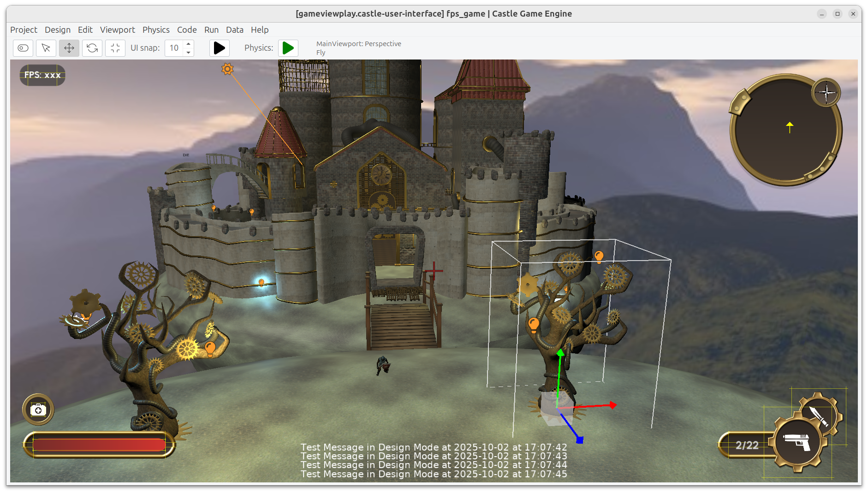Image resolution: width=868 pixels, height=493 pixels.
Task: Open the Viewport menu
Action: tap(118, 30)
